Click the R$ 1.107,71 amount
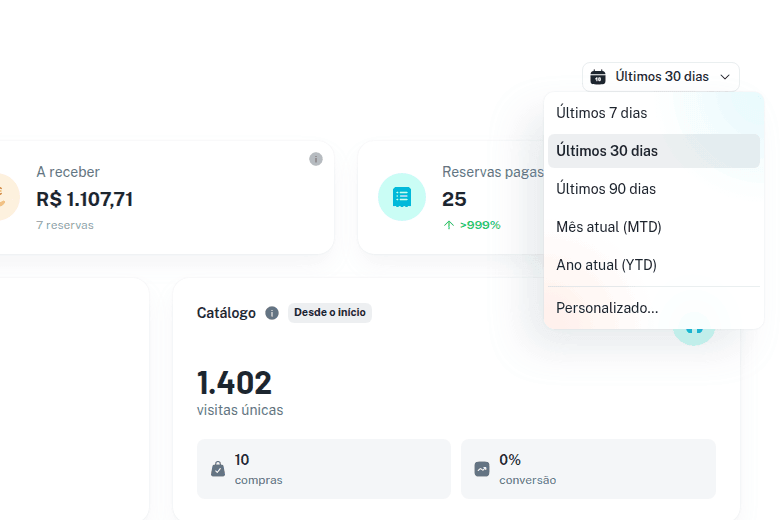Image resolution: width=780 pixels, height=520 pixels. click(x=85, y=200)
